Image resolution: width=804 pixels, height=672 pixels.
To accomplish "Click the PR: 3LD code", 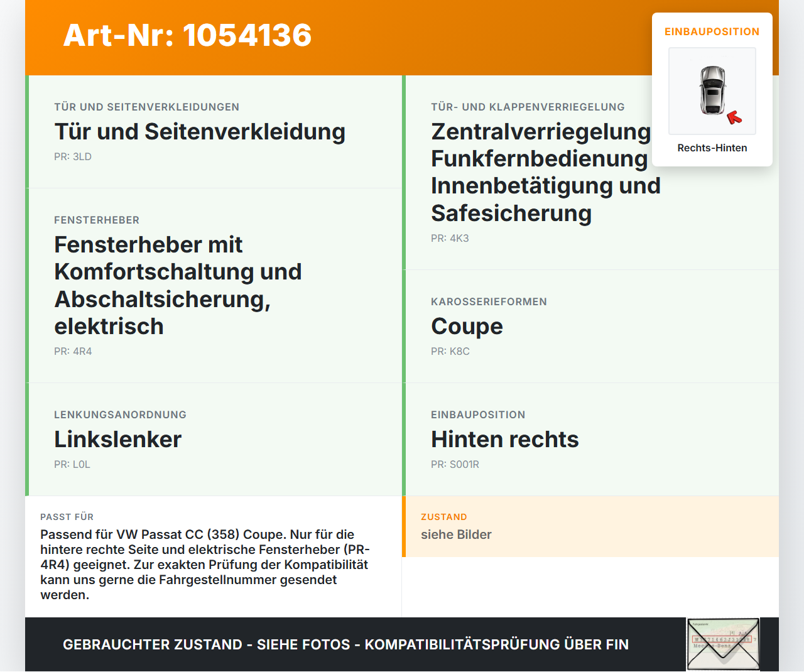I will [73, 157].
